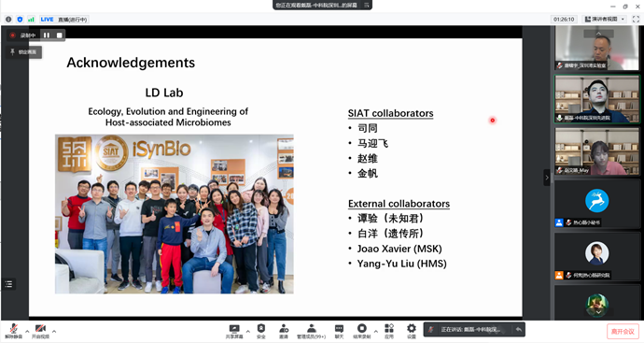Screen dimensions: 644x343
Task: Click the blue security shield status icon
Action: tap(20, 20)
